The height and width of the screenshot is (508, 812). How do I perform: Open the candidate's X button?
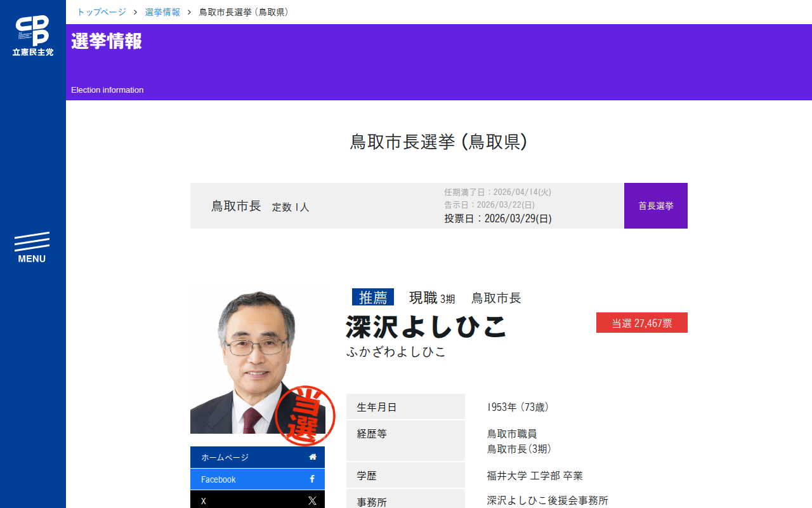(x=258, y=500)
